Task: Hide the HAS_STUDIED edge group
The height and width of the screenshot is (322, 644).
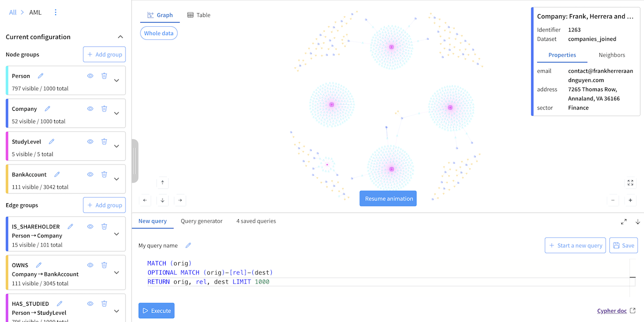Action: [x=90, y=304]
